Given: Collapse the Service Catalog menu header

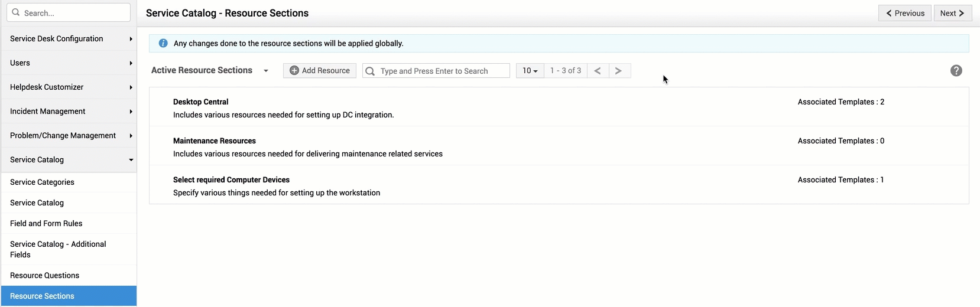Looking at the screenshot, I should coord(69,159).
